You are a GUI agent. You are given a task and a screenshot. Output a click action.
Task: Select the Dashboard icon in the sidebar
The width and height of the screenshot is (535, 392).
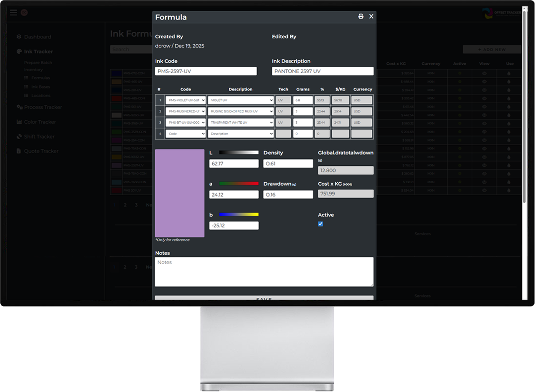(19, 36)
